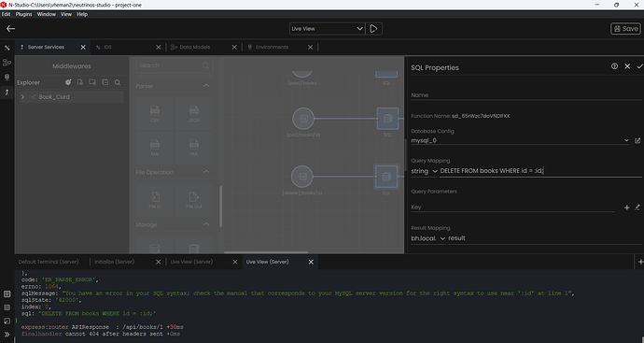The height and width of the screenshot is (343, 644).
Task: Open the Result Mapping bh.local dropdown
Action: pyautogui.click(x=428, y=238)
